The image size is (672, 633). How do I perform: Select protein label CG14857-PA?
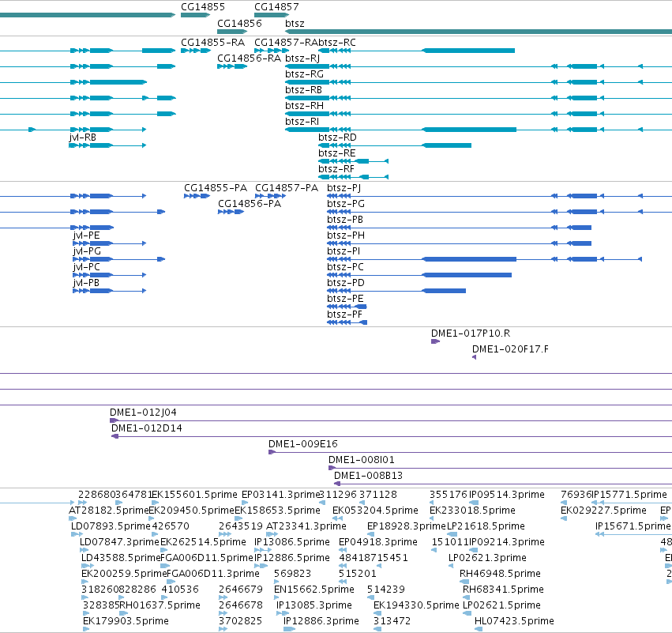tap(287, 188)
